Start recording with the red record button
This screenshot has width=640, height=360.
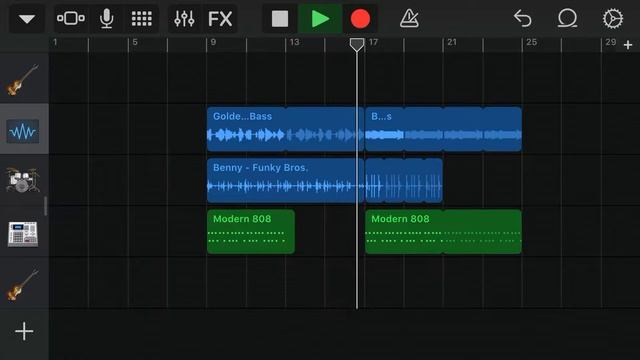(x=360, y=19)
